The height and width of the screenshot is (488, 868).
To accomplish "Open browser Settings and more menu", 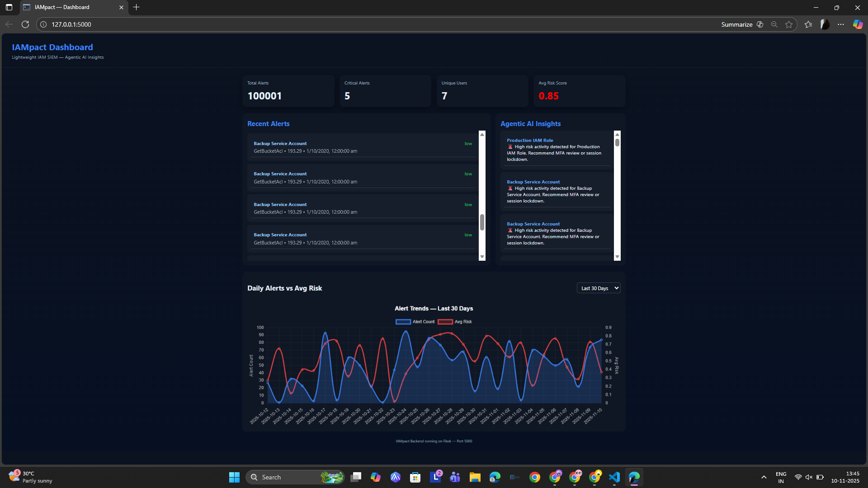I will coord(841,24).
